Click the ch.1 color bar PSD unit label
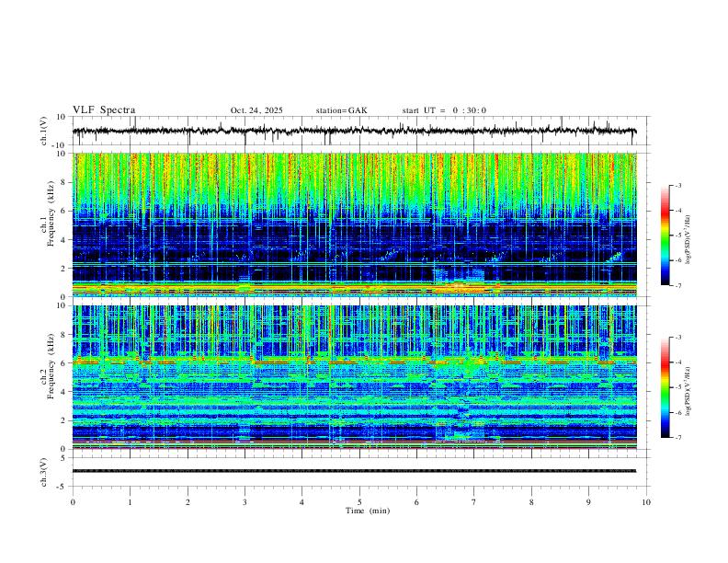 (x=688, y=239)
